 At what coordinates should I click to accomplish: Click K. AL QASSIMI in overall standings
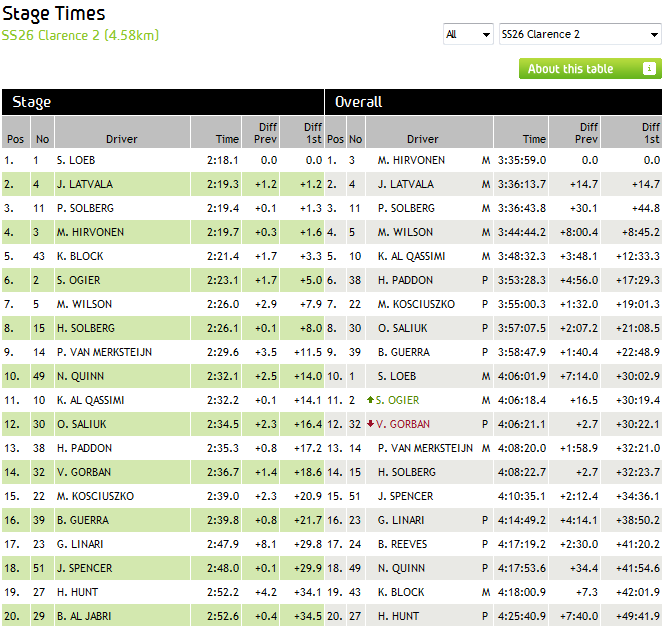pyautogui.click(x=411, y=256)
